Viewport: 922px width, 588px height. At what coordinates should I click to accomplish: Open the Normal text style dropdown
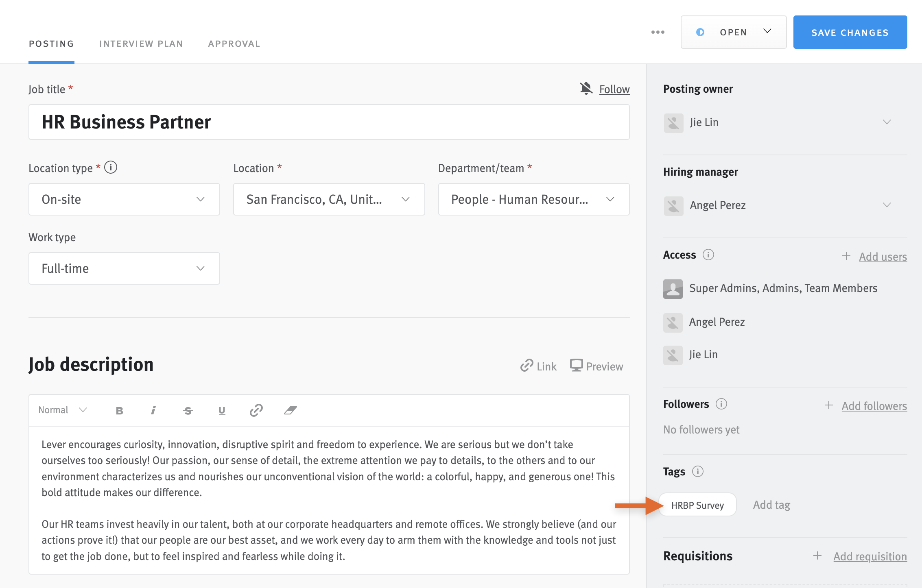click(x=63, y=410)
